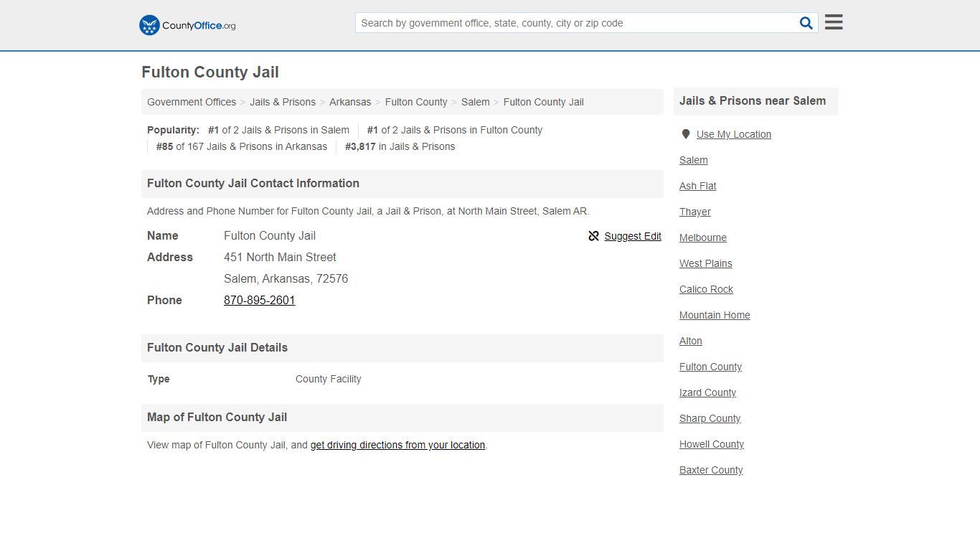Open Government Offices breadcrumb
This screenshot has width=980, height=551.
(x=192, y=102)
